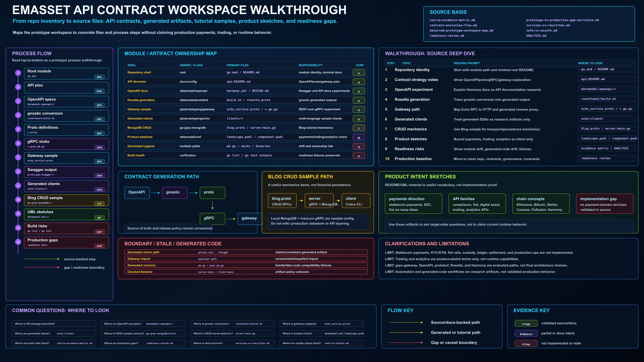
Task: Open the chain concepts sketch card
Action: [541, 204]
